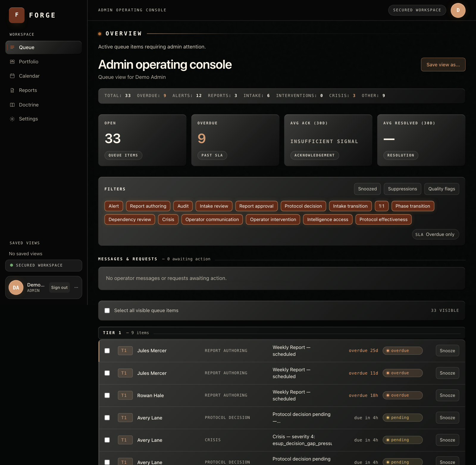The width and height of the screenshot is (476, 465).
Task: Navigate to Doctrine section
Action: 43,105
